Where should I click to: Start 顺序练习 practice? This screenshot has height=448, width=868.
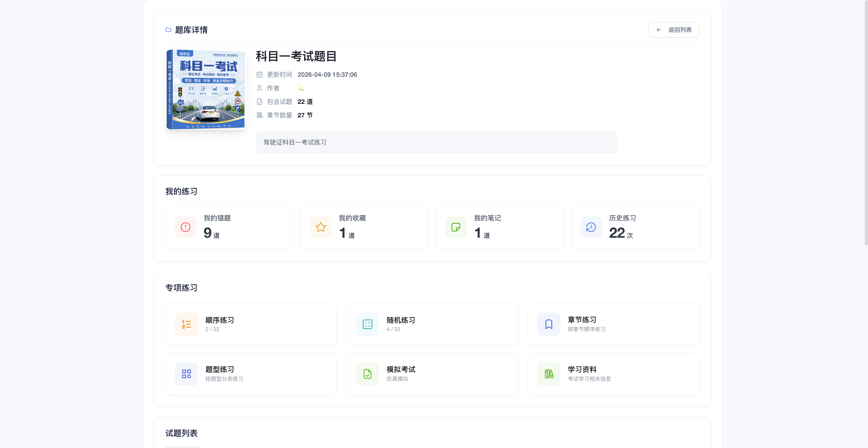click(x=251, y=324)
